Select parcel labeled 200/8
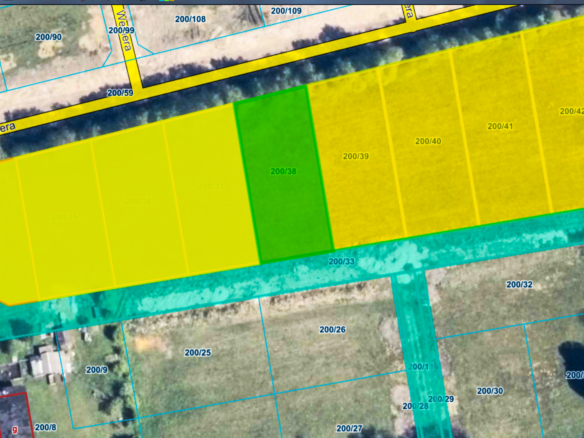Screen dimensions: 584x438 [45, 427]
